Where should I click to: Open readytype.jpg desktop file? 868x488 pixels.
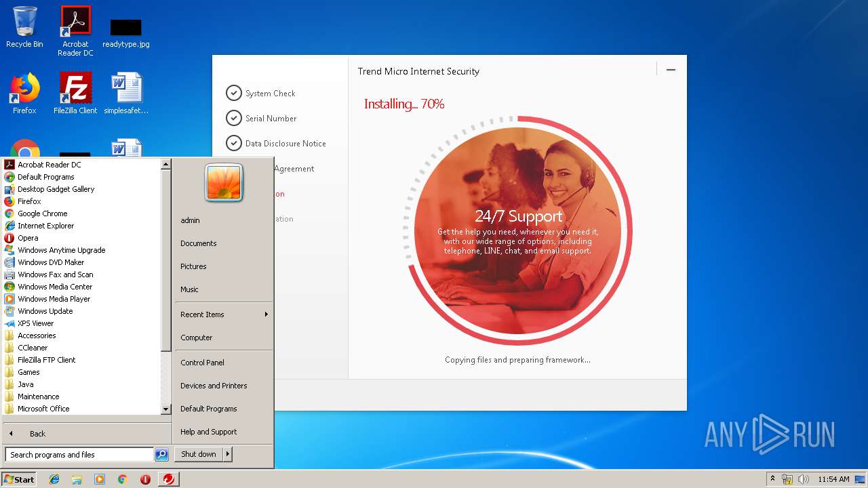pyautogui.click(x=126, y=33)
